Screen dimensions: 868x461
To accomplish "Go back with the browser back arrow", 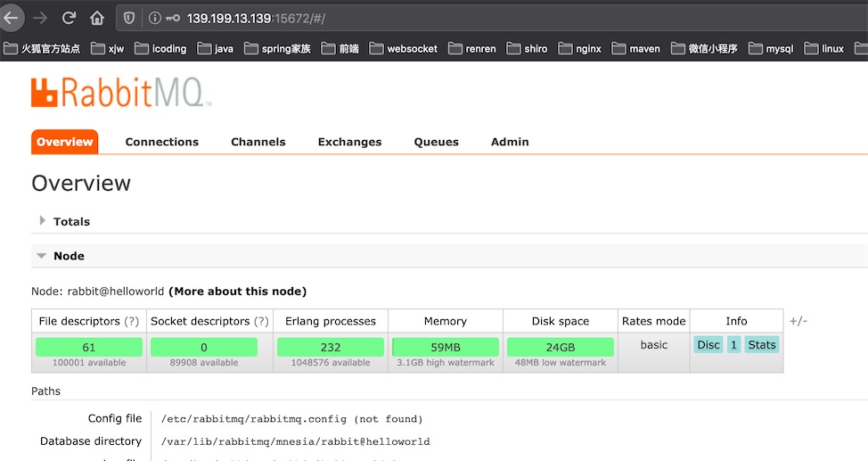I will point(11,19).
